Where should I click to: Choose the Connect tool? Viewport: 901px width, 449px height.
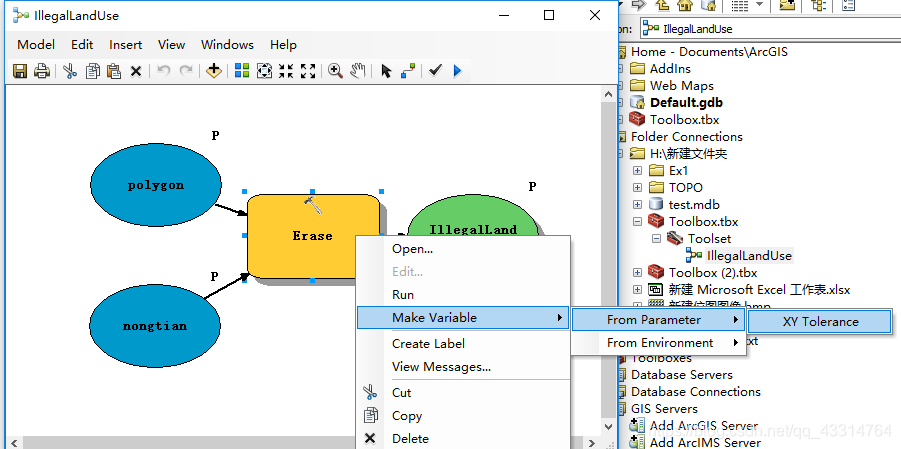(x=408, y=71)
